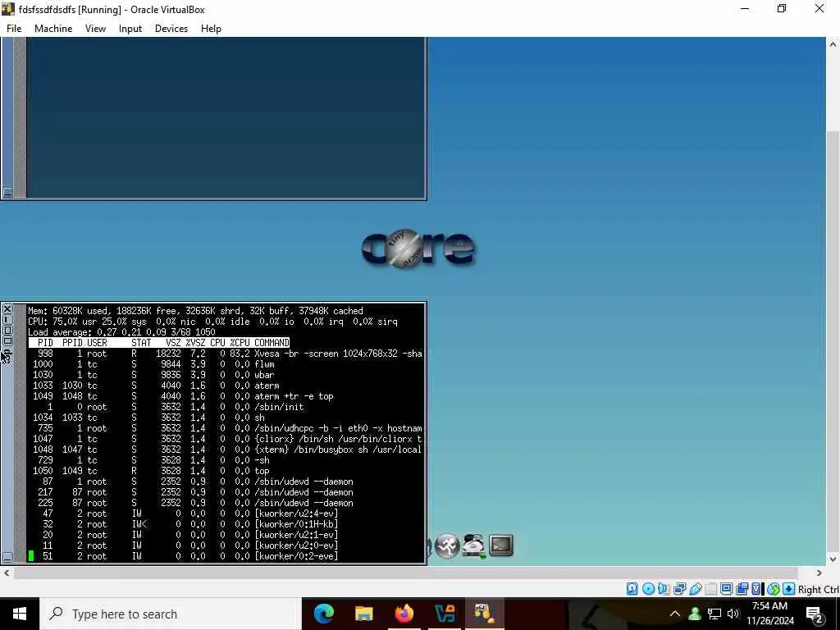This screenshot has height=630, width=840.
Task: Open the Windows Start menu
Action: (x=20, y=614)
